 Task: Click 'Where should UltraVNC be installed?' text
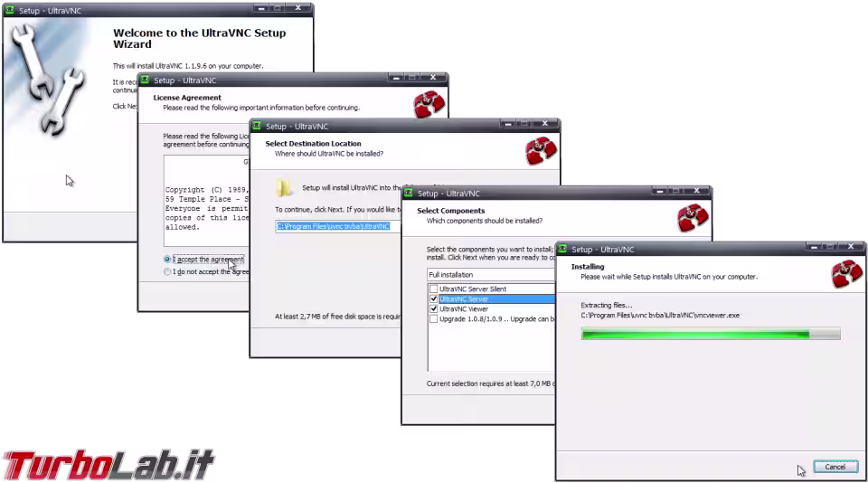point(329,154)
